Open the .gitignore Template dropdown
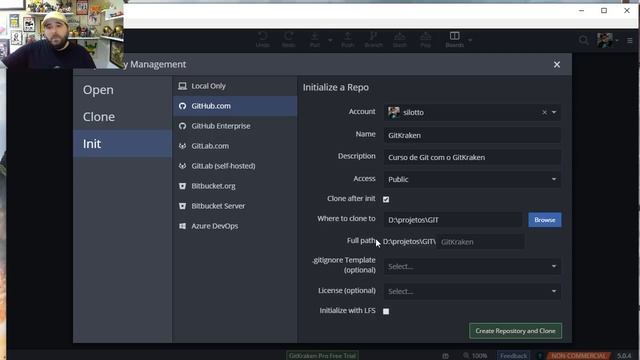This screenshot has width=640, height=360. click(472, 267)
